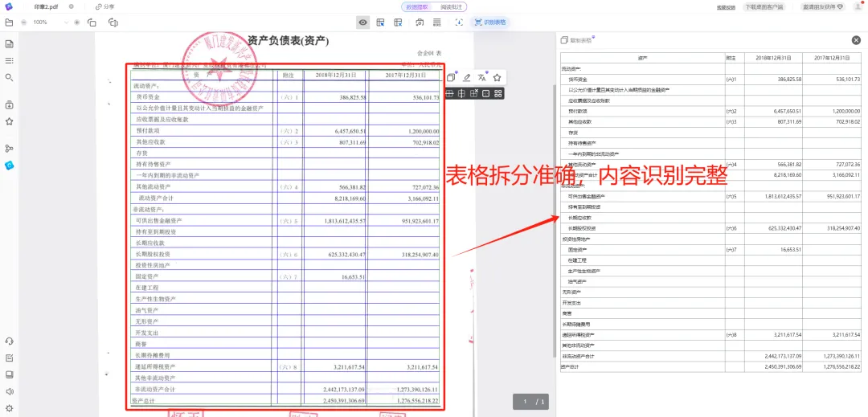
Task: Zoom in with the plus button
Action: coord(77,22)
